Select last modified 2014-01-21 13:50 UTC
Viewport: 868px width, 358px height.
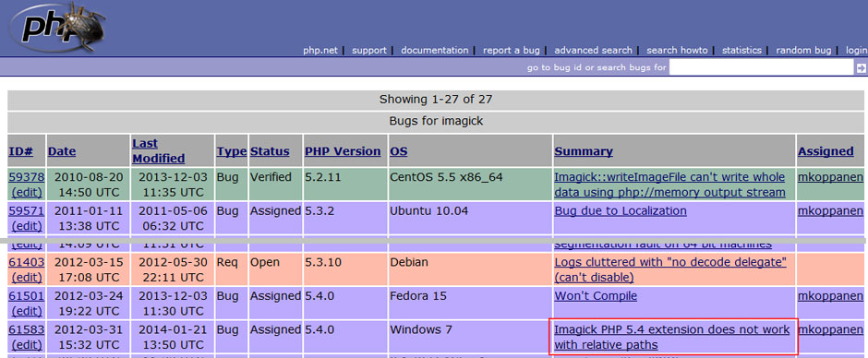point(172,338)
